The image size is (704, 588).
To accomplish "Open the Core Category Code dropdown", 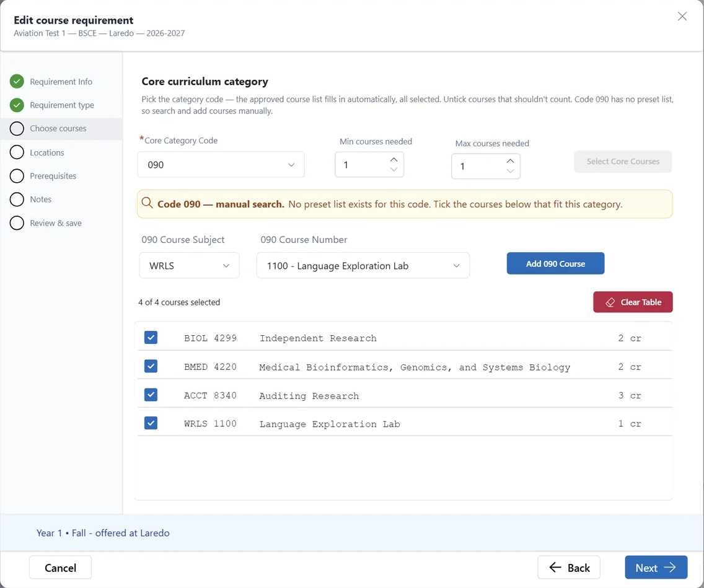I will (x=221, y=165).
